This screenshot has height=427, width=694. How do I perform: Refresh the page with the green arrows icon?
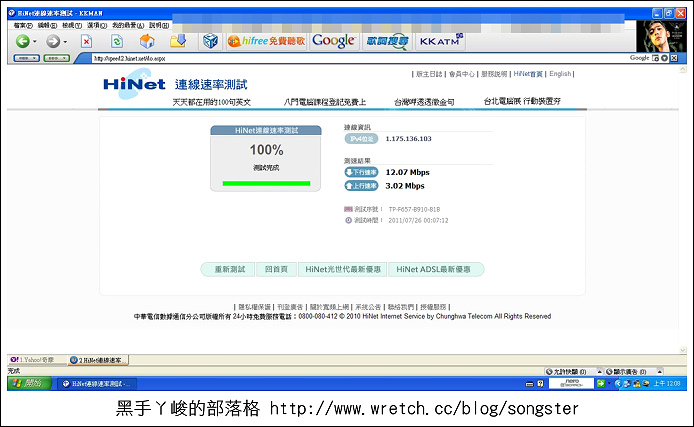[116, 42]
